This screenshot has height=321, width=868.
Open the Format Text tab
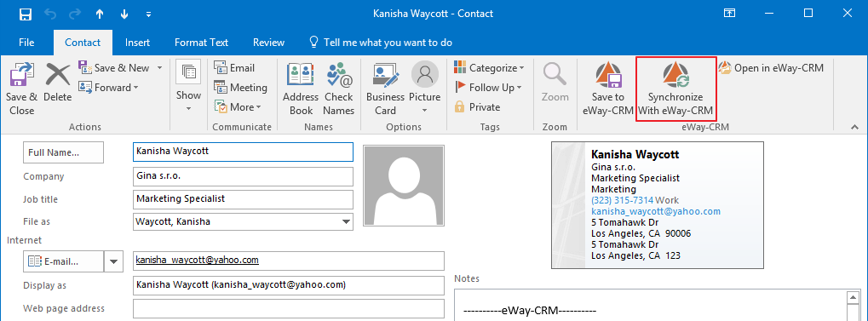point(201,43)
